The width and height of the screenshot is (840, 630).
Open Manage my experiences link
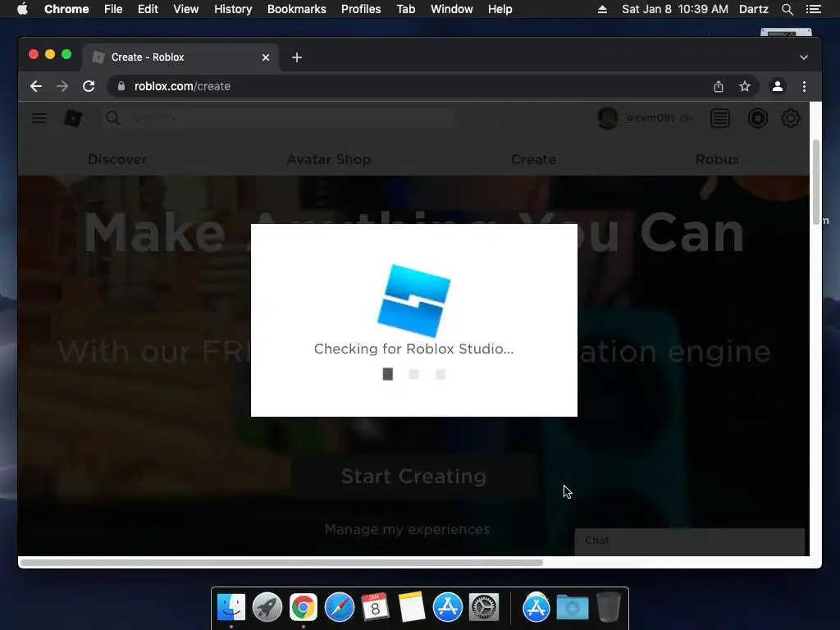[407, 529]
